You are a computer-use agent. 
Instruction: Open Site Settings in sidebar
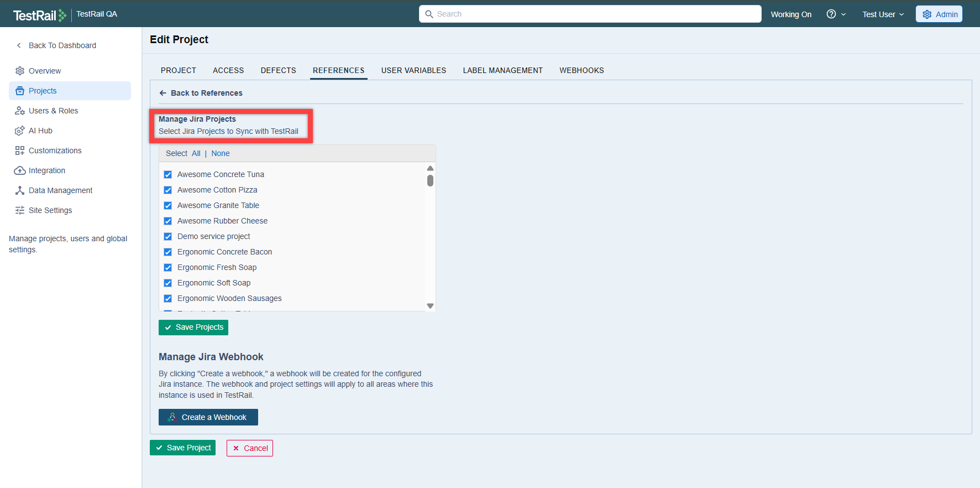70,210
